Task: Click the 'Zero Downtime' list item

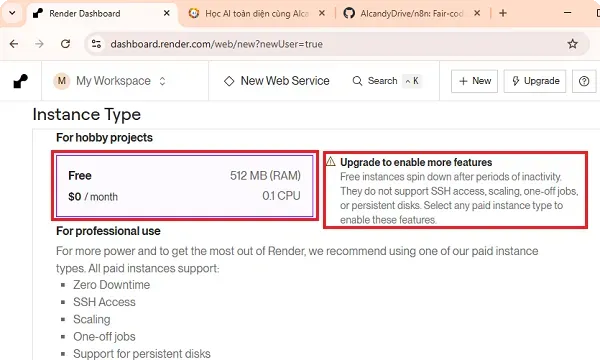Action: click(x=111, y=285)
